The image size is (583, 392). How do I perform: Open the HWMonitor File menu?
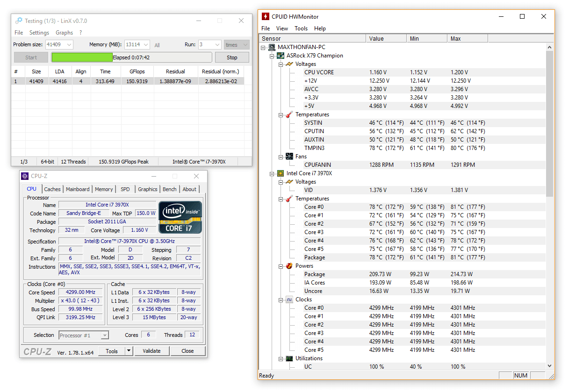tap(266, 29)
